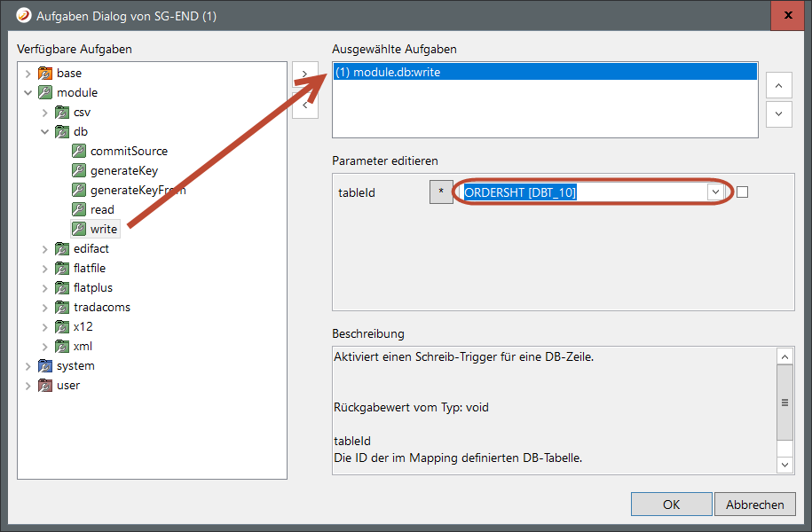Viewport: 812px width, 532px height.
Task: Click the Abbrechen button
Action: pyautogui.click(x=754, y=505)
